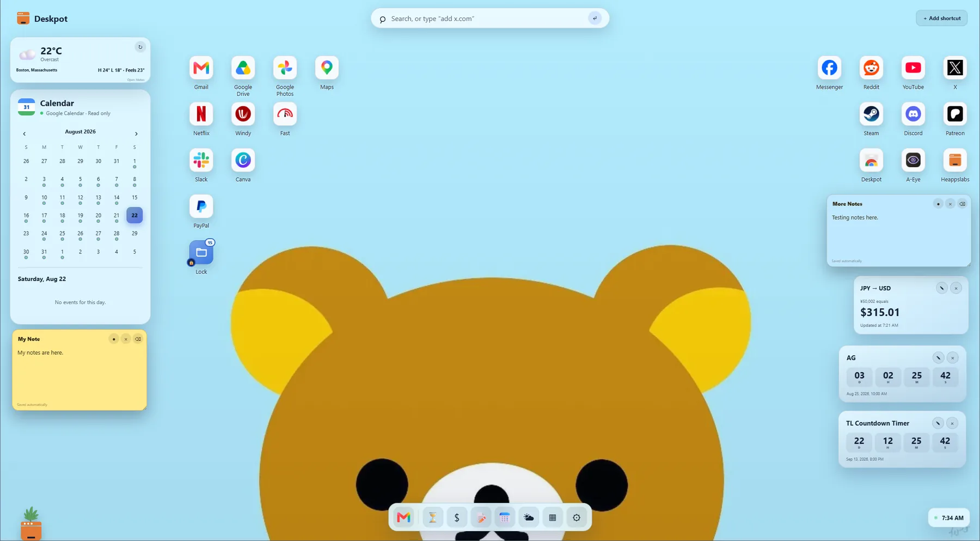Open Google Drive shortcut

click(x=243, y=68)
